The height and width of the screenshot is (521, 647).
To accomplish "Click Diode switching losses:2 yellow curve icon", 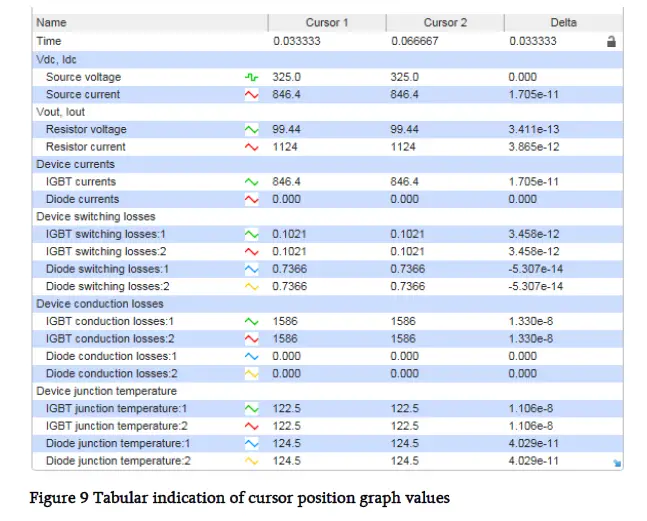I will (x=252, y=287).
